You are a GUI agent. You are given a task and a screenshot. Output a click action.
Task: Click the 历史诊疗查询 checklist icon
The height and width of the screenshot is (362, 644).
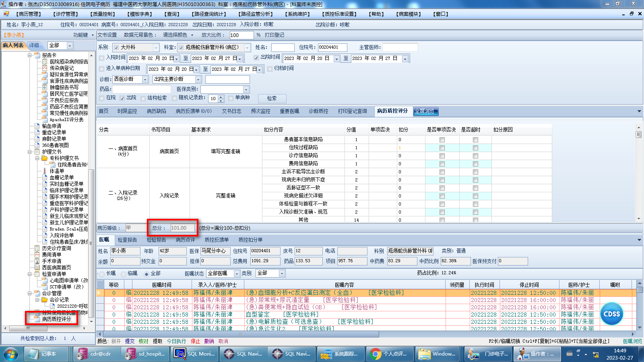pyautogui.click(x=37, y=248)
